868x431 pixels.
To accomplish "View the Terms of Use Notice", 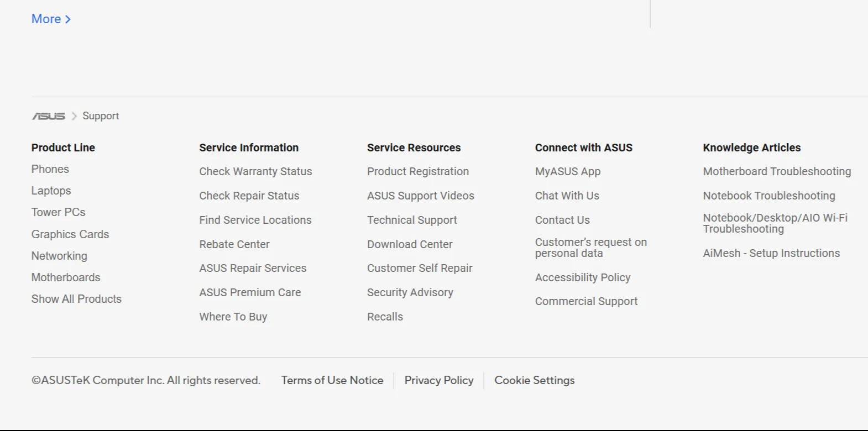I will point(332,380).
